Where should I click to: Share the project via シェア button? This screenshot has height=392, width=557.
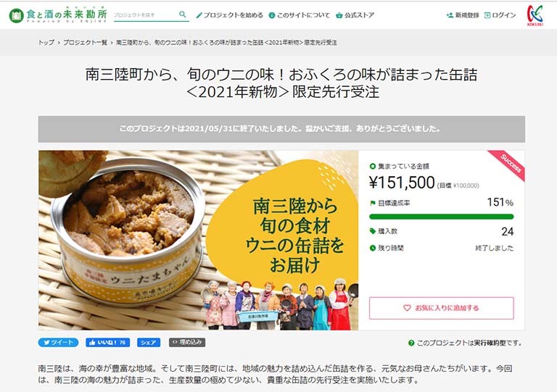[149, 342]
